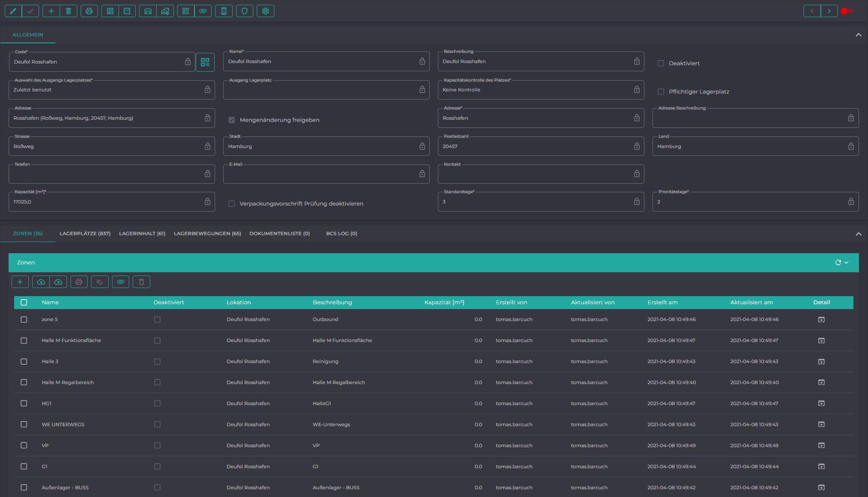Collapse the Zonen tabs section chevron

click(x=859, y=234)
